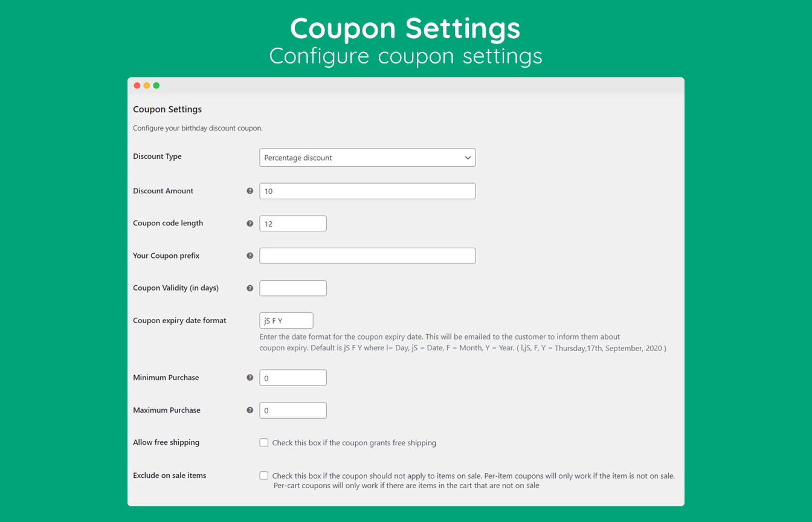Image resolution: width=812 pixels, height=522 pixels.
Task: Click the Coupon code length help icon
Action: (x=250, y=224)
